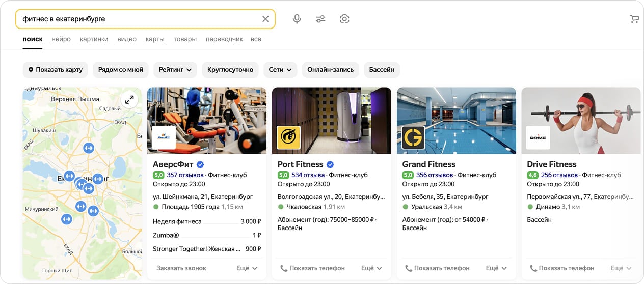Image resolution: width=644 pixels, height=284 pixels.
Task: Switch to the карты tab
Action: pyautogui.click(x=155, y=39)
